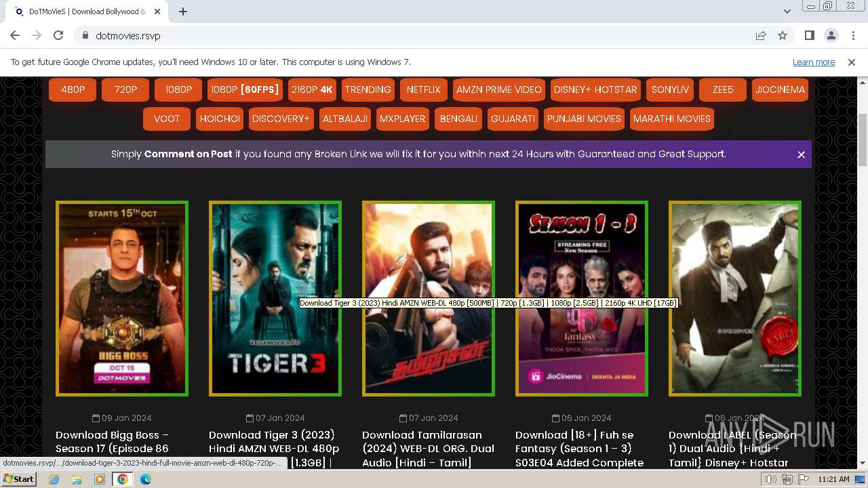Open the LABEL series poster

(x=735, y=298)
